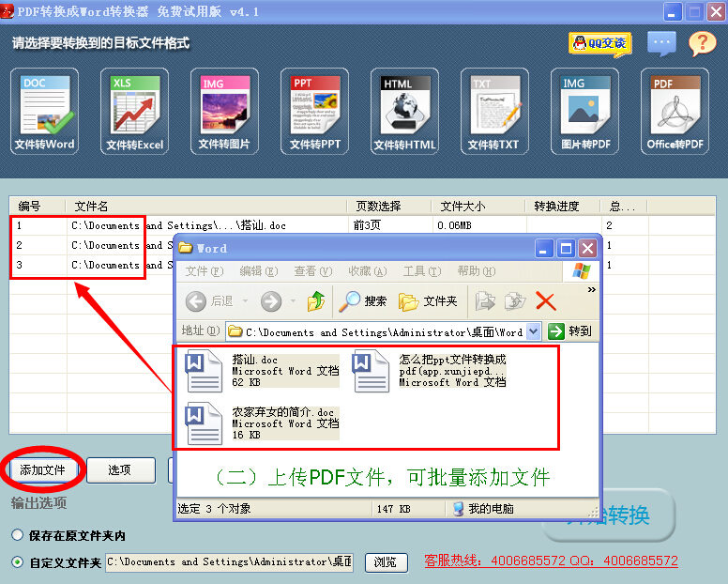Go back with 后退 in Word window
This screenshot has height=584, width=728.
point(209,301)
